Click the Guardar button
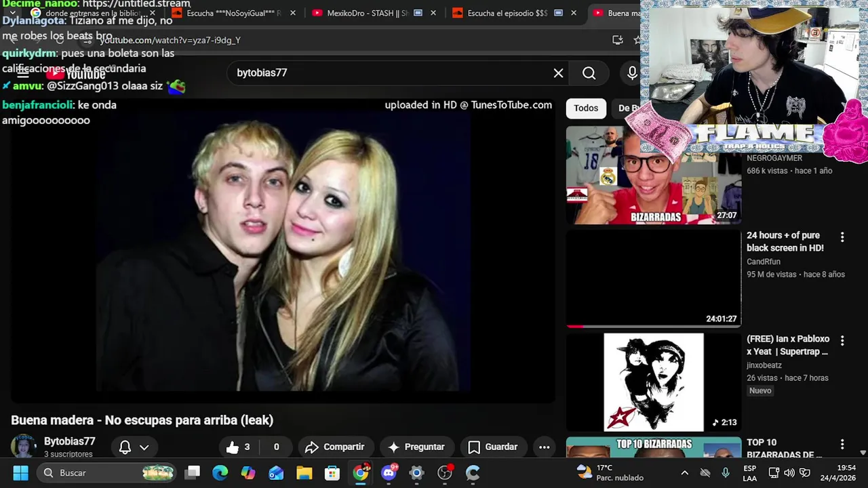 pyautogui.click(x=493, y=447)
